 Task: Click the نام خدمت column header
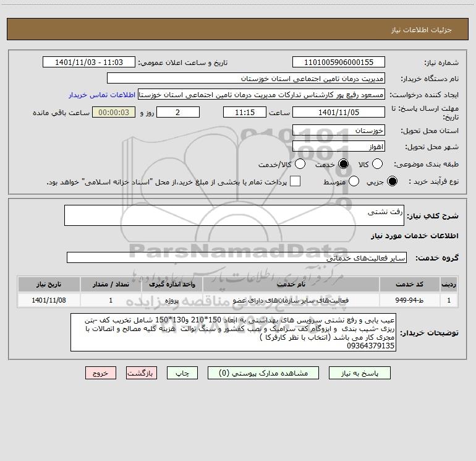(x=291, y=284)
